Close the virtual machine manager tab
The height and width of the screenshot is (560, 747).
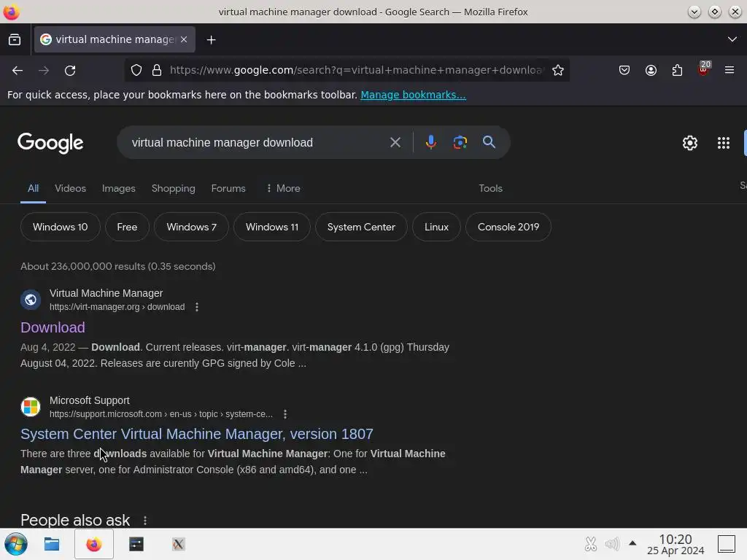184,39
